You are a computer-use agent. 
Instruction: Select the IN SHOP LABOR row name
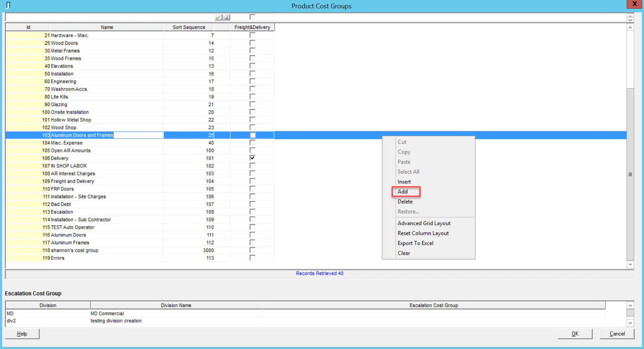[x=69, y=166]
